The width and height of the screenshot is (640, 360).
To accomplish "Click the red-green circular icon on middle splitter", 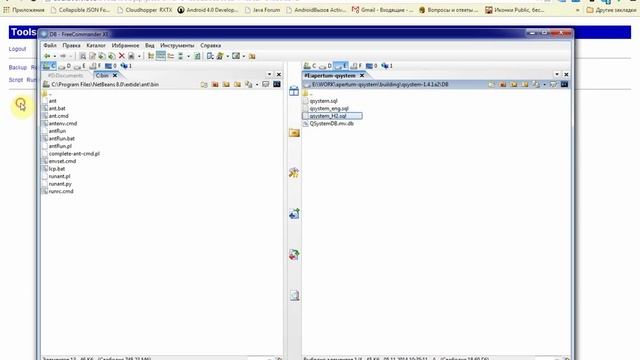I will (x=294, y=255).
